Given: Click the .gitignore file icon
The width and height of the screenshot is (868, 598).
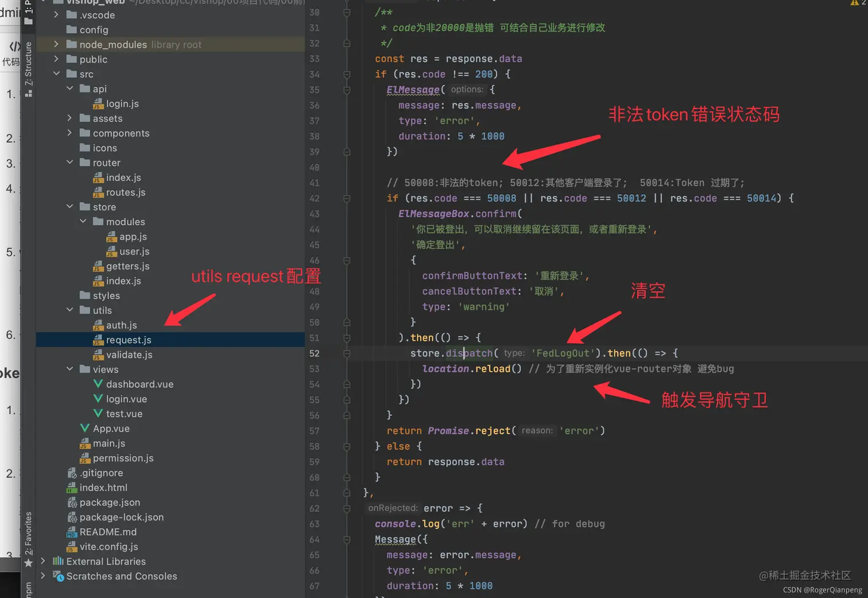Looking at the screenshot, I should coord(72,473).
